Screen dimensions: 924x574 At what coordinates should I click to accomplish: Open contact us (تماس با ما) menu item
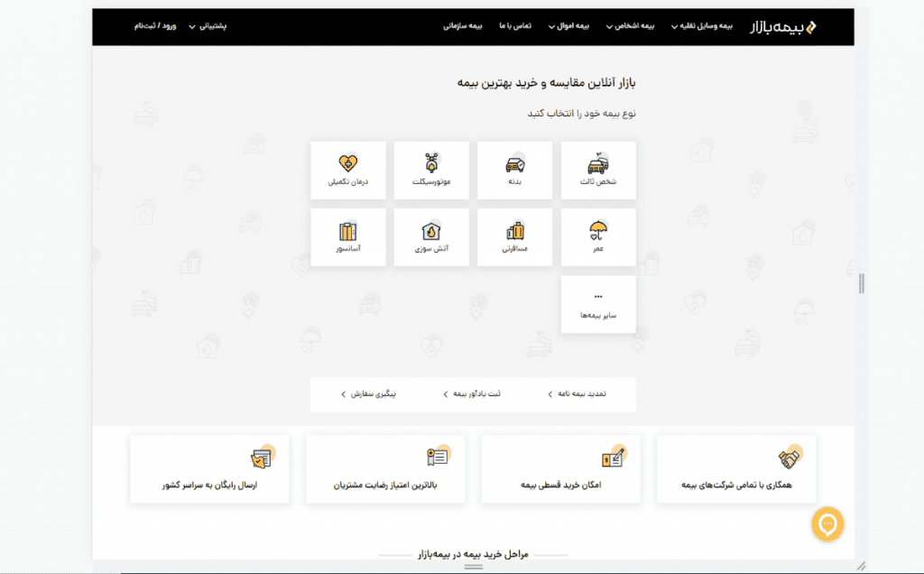point(515,26)
